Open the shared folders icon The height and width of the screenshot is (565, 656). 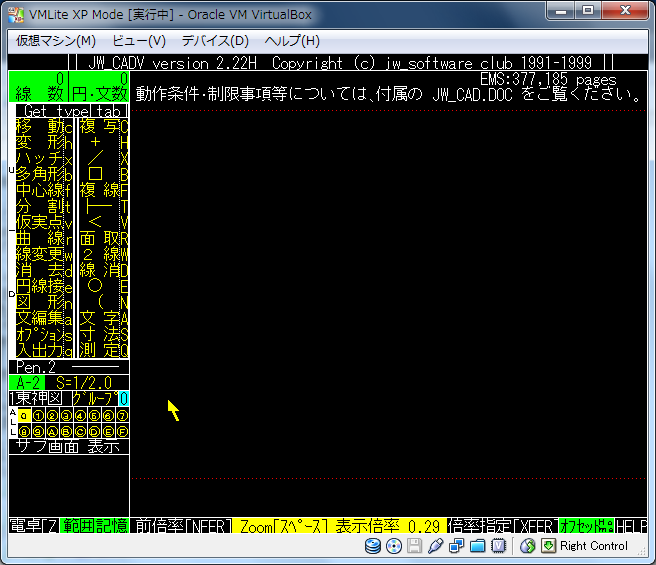click(477, 546)
